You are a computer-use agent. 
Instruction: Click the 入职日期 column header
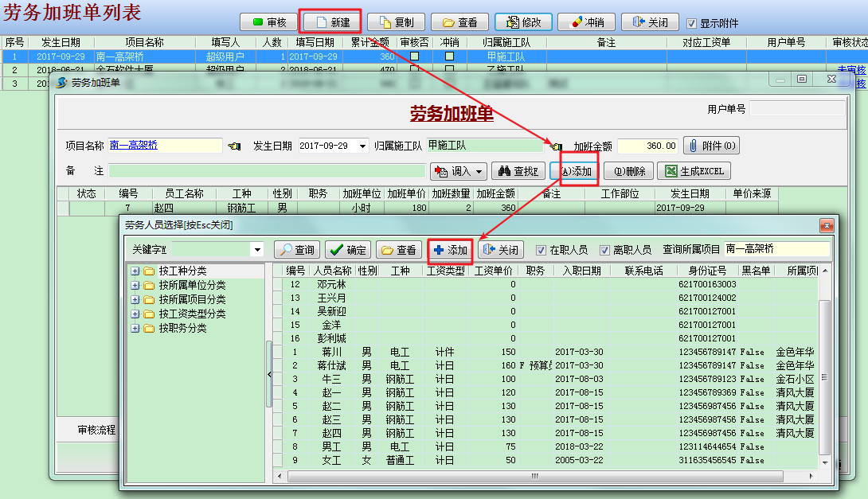coord(581,271)
